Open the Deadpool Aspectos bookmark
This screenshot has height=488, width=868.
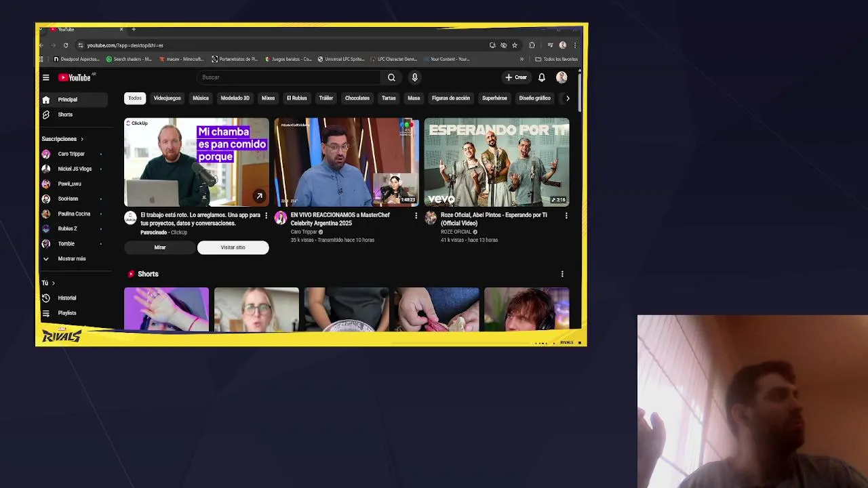click(x=76, y=59)
